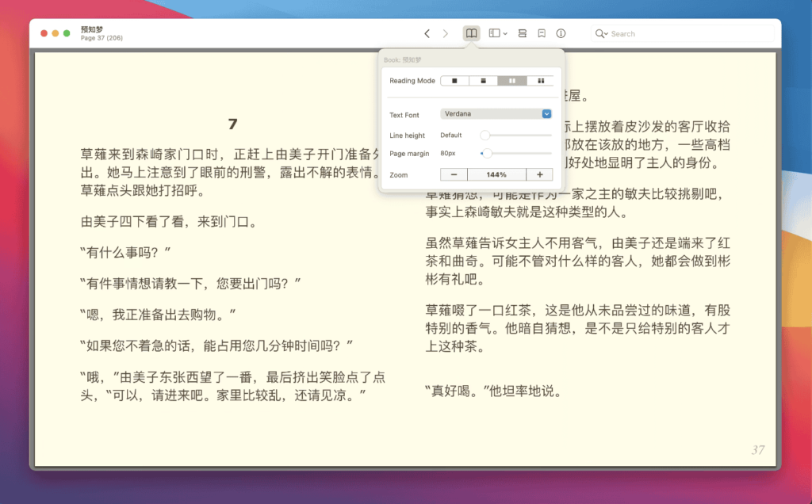Increase zoom with the plus button
Screen dimensions: 812x504
pyautogui.click(x=540, y=174)
